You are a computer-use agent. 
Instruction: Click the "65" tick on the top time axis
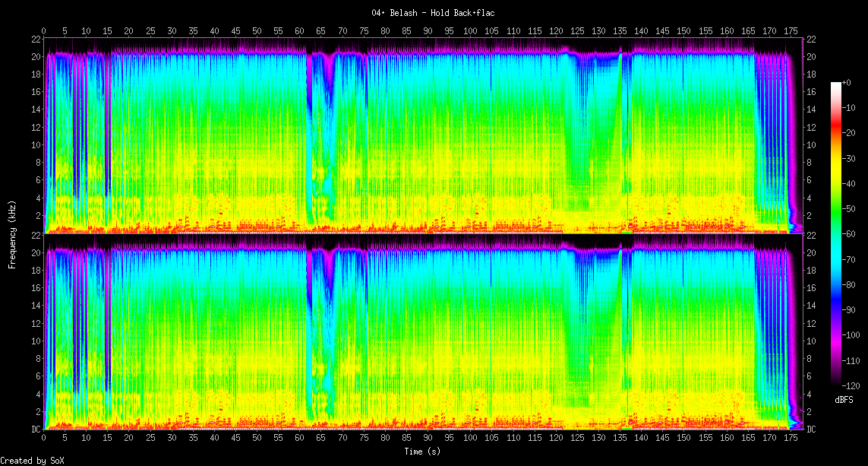320,31
